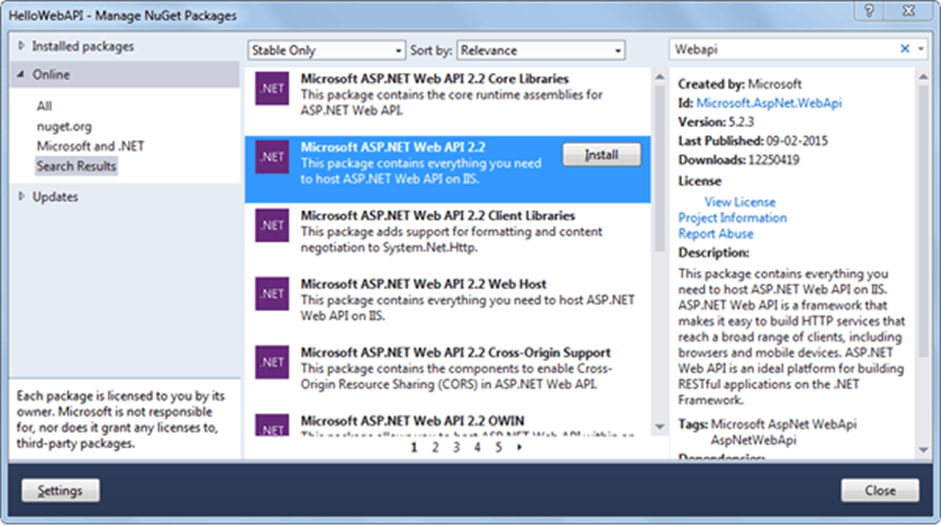
Task: Click the package list scroll down arrow
Action: click(660, 427)
